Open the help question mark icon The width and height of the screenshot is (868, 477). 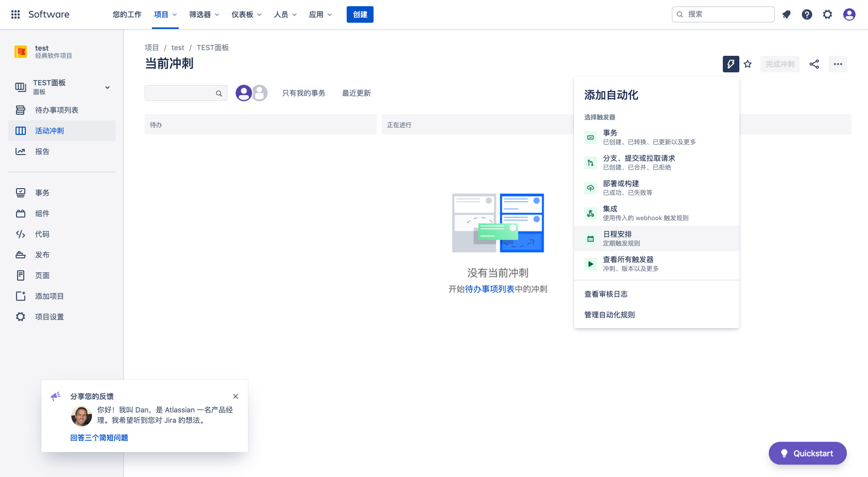click(807, 14)
